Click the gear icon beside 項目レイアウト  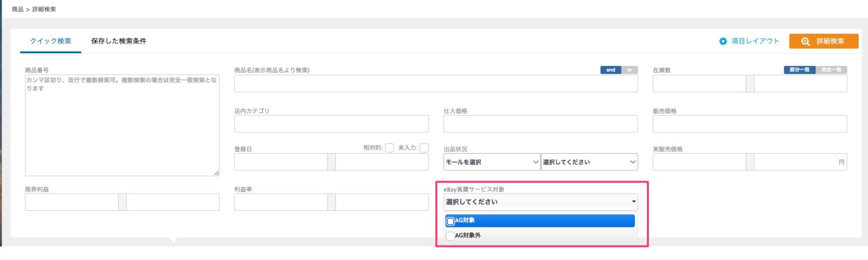(x=723, y=41)
